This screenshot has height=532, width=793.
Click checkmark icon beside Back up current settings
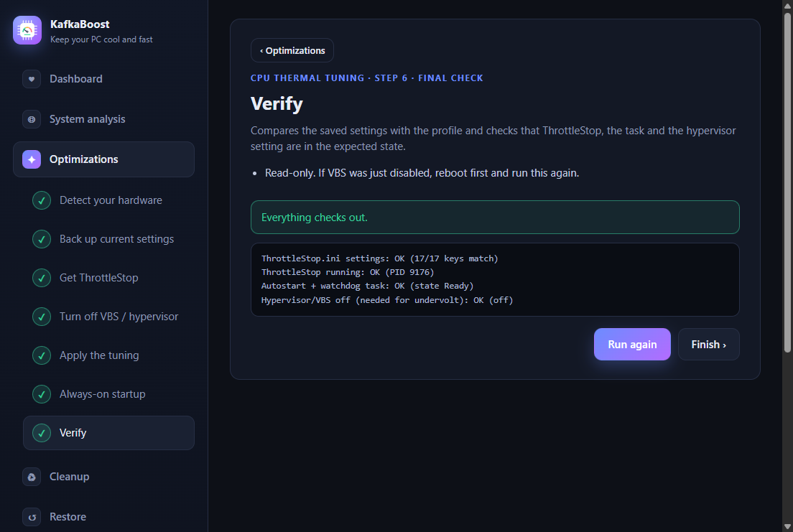pyautogui.click(x=42, y=239)
